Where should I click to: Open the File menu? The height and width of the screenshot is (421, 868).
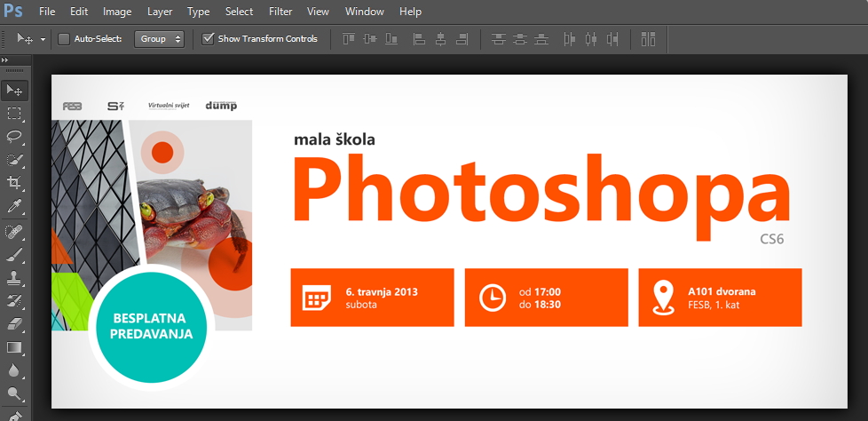point(47,11)
